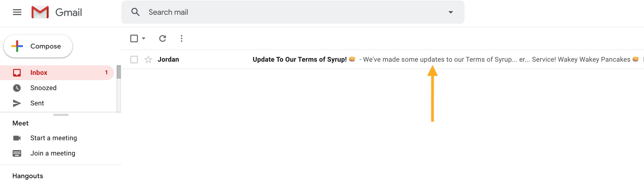The width and height of the screenshot is (644, 185).
Task: Expand the search options dropdown arrow
Action: (x=451, y=12)
